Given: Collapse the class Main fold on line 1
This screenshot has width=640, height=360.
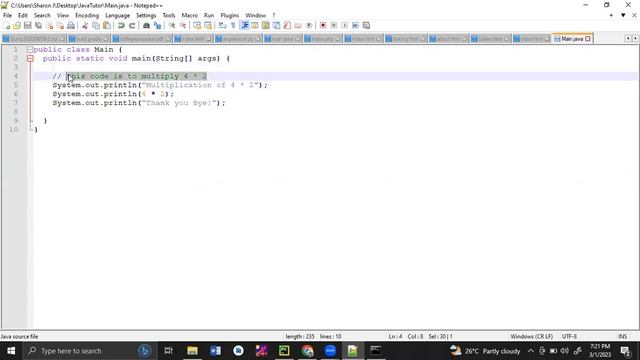Looking at the screenshot, I should (30, 49).
